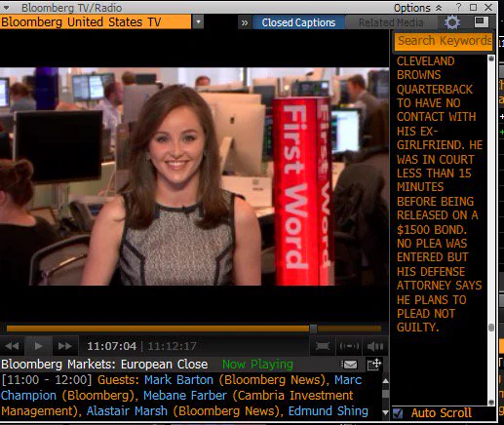
Task: Open Mark Barton guest link
Action: pos(178,380)
